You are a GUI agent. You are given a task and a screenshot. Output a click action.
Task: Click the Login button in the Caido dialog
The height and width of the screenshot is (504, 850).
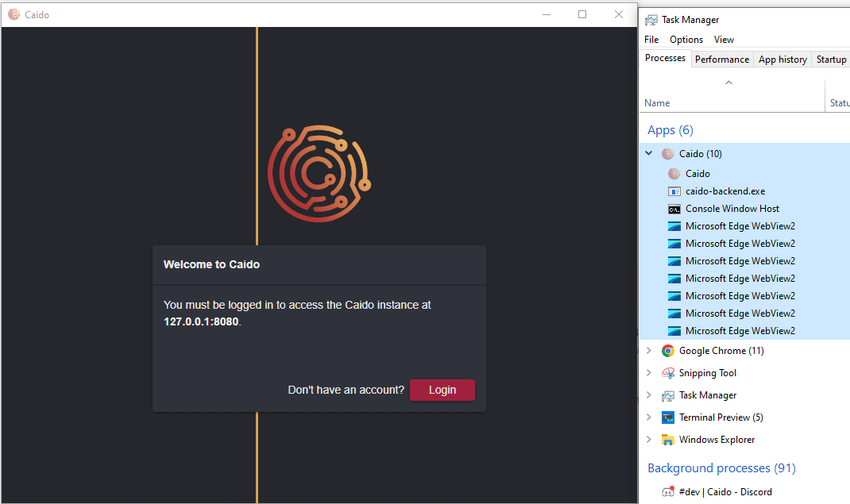[x=442, y=390]
